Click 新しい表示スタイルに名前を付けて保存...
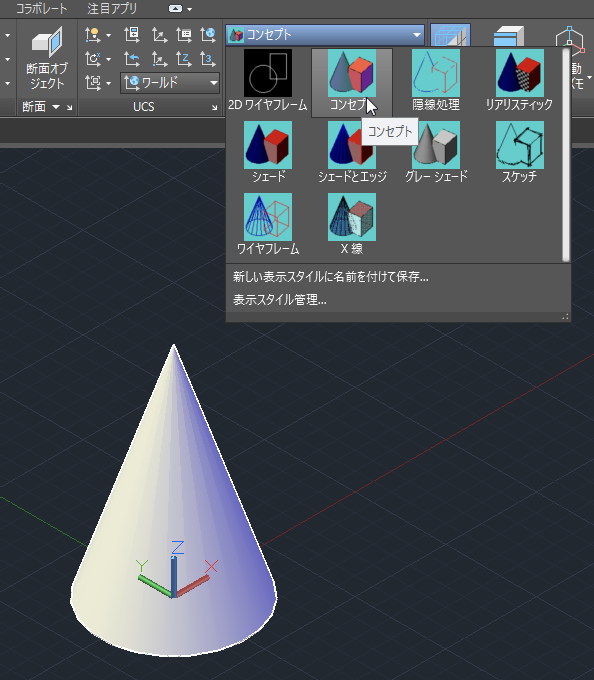Screen dimensions: 594x680 point(331,277)
